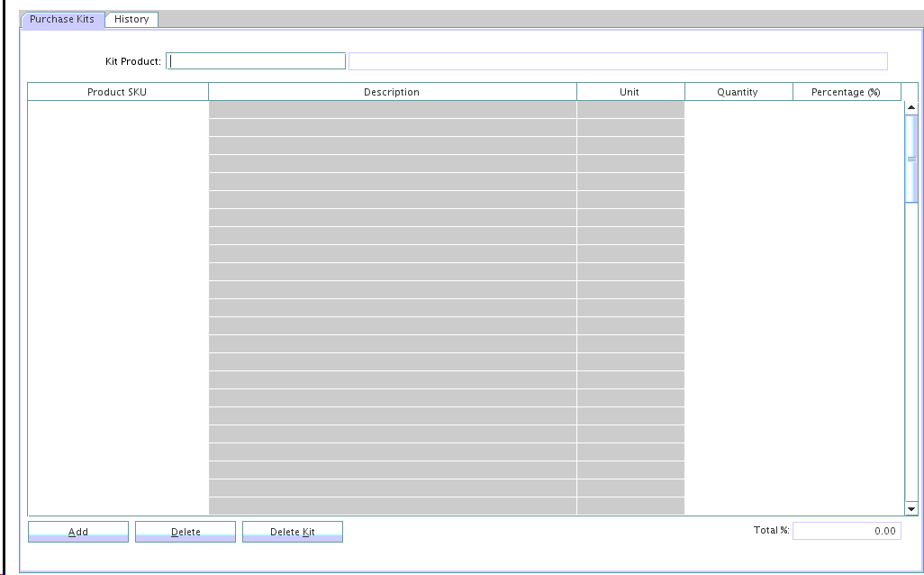Image resolution: width=924 pixels, height=575 pixels.
Task: Click the Delete Kit button
Action: 293,532
